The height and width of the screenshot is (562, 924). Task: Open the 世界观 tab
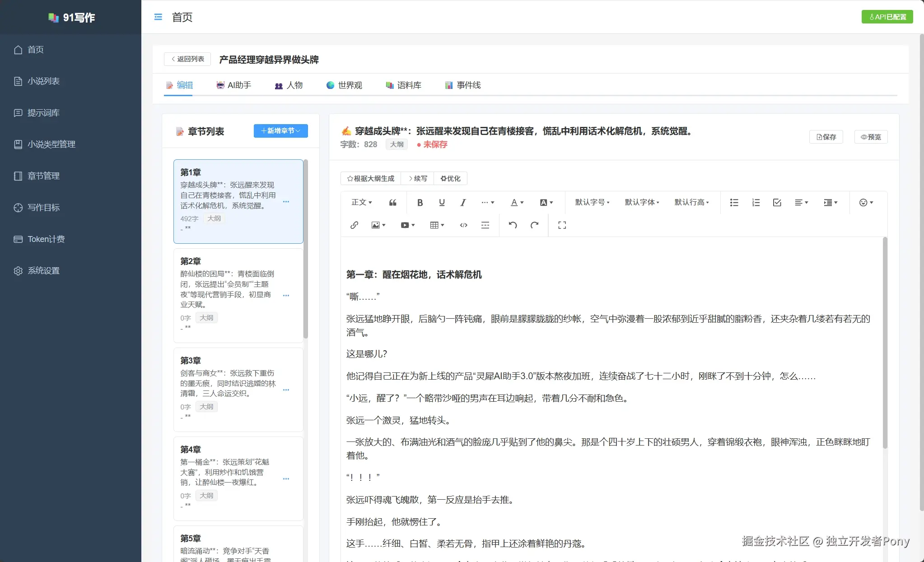[344, 85]
